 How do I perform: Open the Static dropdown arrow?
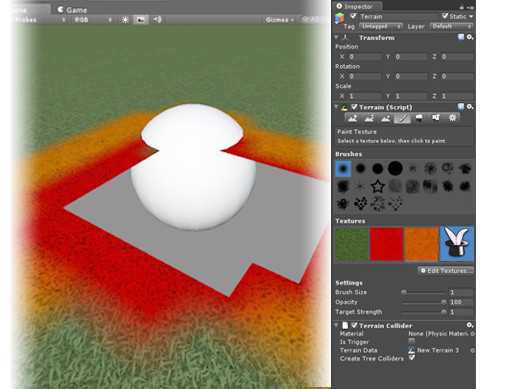coord(471,16)
